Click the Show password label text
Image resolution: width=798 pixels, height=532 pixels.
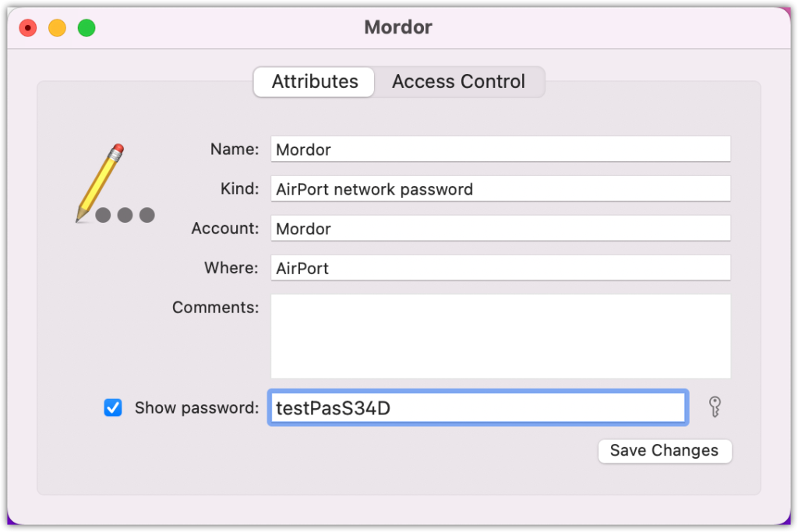[196, 408]
